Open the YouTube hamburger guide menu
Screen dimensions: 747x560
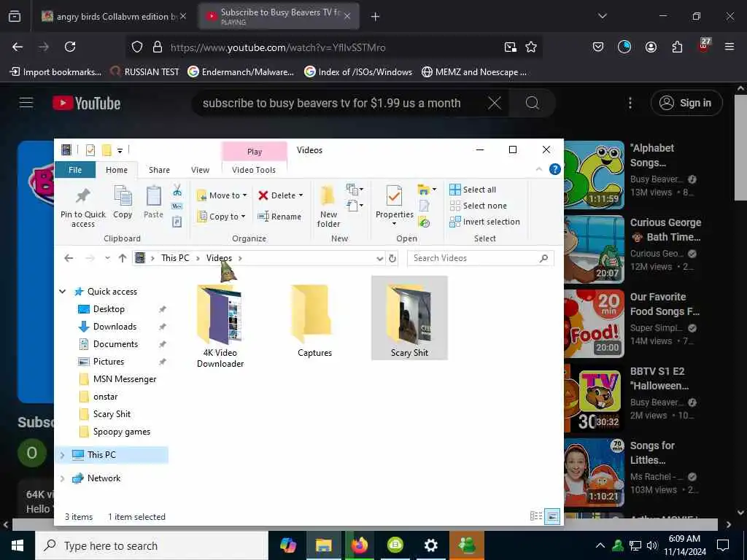click(x=26, y=103)
